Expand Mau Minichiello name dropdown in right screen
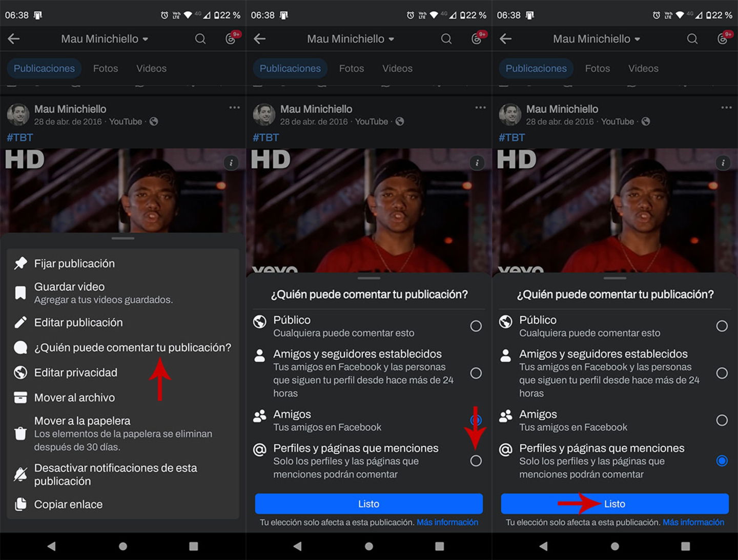The width and height of the screenshot is (738, 560). [597, 39]
